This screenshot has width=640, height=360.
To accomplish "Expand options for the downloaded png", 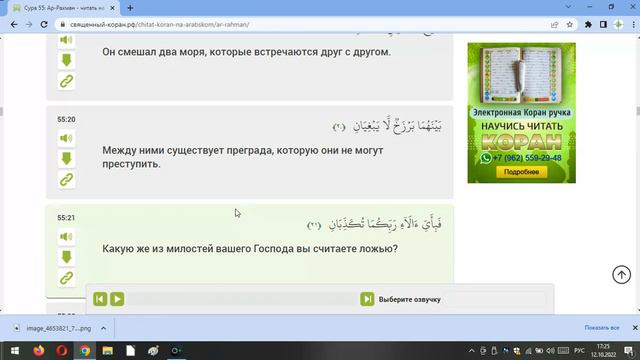I will tap(104, 328).
